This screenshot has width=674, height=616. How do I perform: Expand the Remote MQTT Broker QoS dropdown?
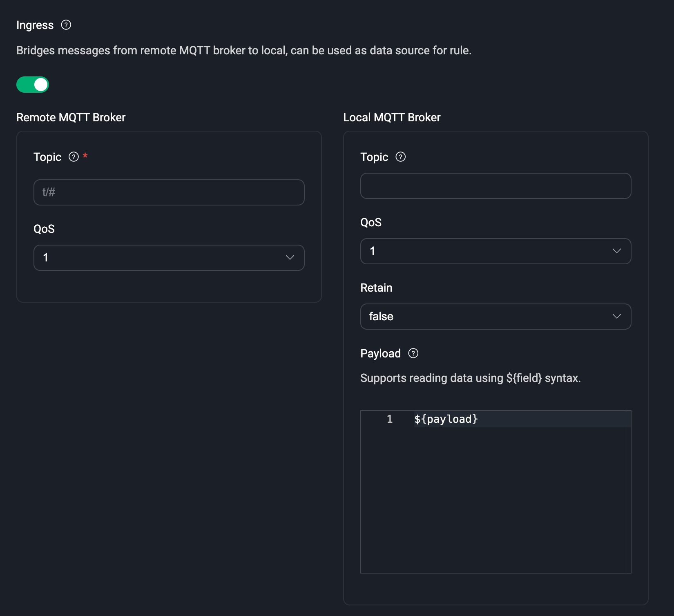pyautogui.click(x=163, y=257)
